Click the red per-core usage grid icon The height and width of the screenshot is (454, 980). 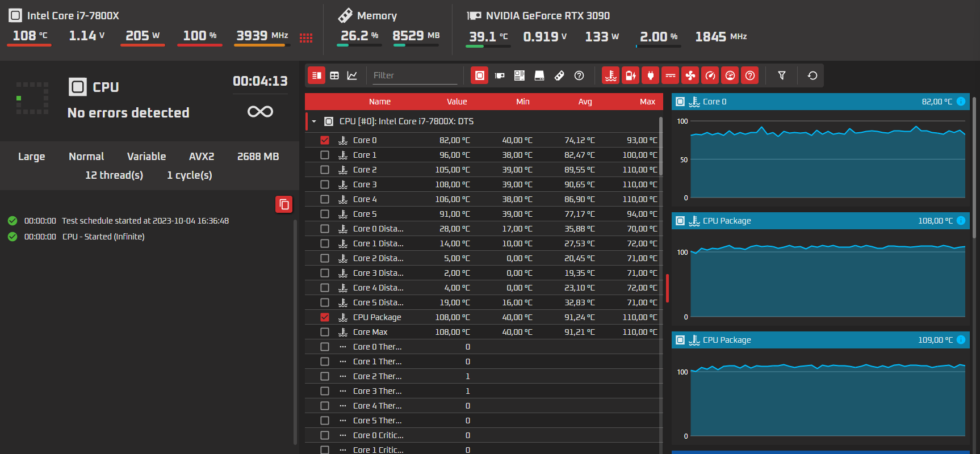point(306,37)
